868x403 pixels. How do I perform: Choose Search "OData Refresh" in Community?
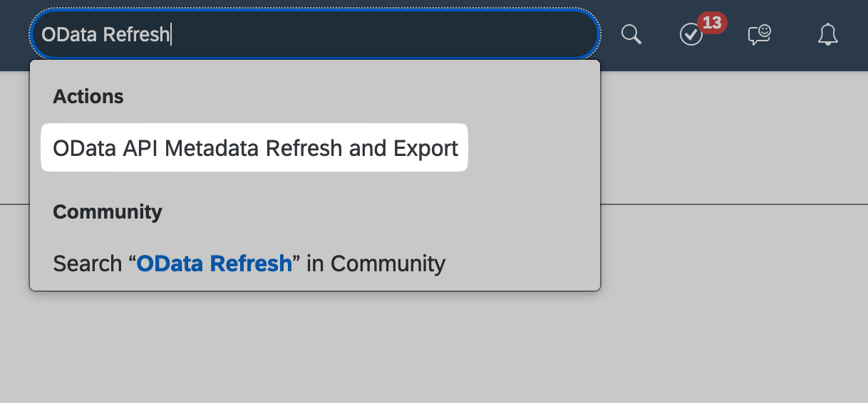tap(249, 263)
